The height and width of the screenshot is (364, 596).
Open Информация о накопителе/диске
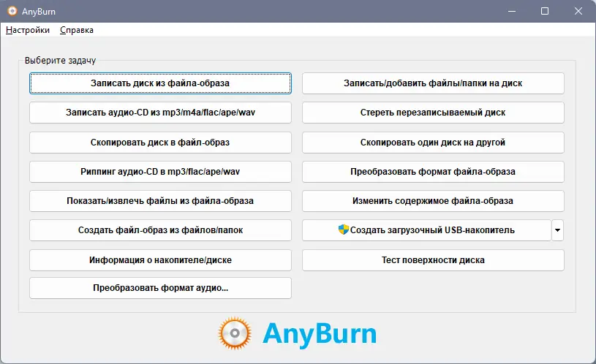(160, 260)
